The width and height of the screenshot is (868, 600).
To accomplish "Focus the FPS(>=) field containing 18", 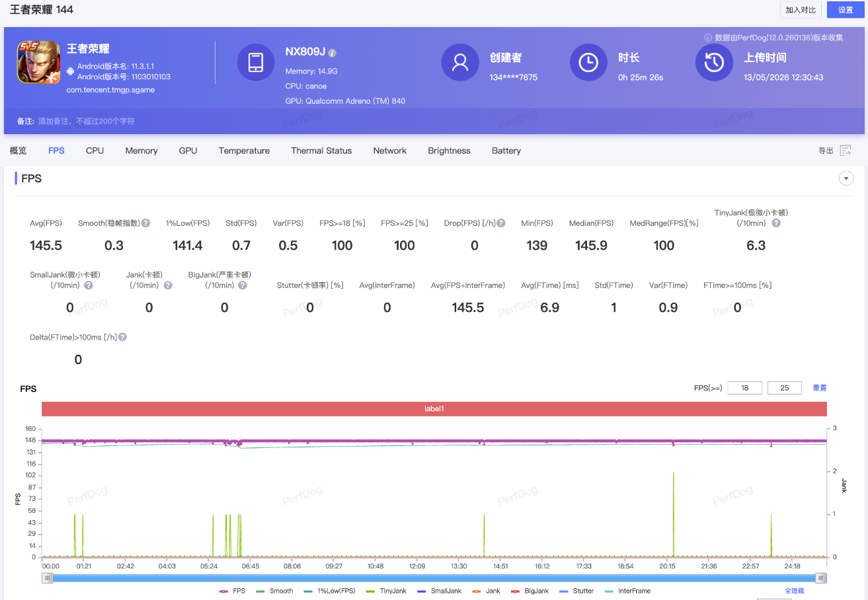I will (x=745, y=388).
